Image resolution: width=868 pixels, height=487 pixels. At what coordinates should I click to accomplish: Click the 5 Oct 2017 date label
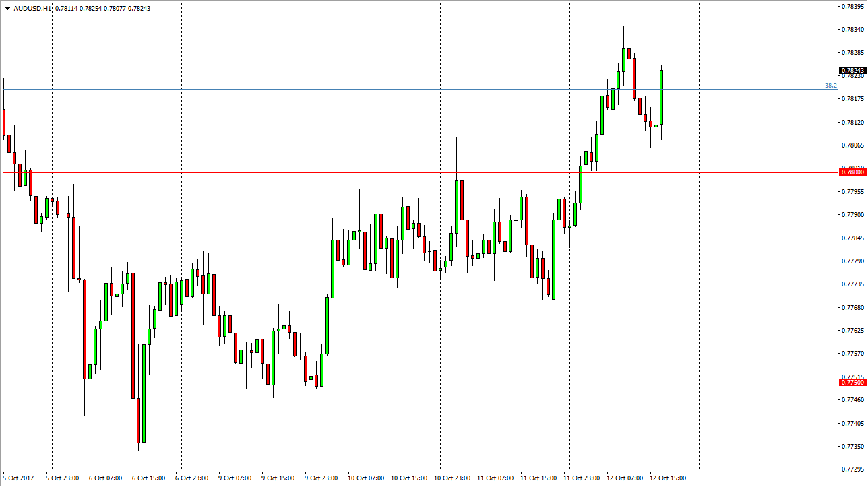[18, 478]
